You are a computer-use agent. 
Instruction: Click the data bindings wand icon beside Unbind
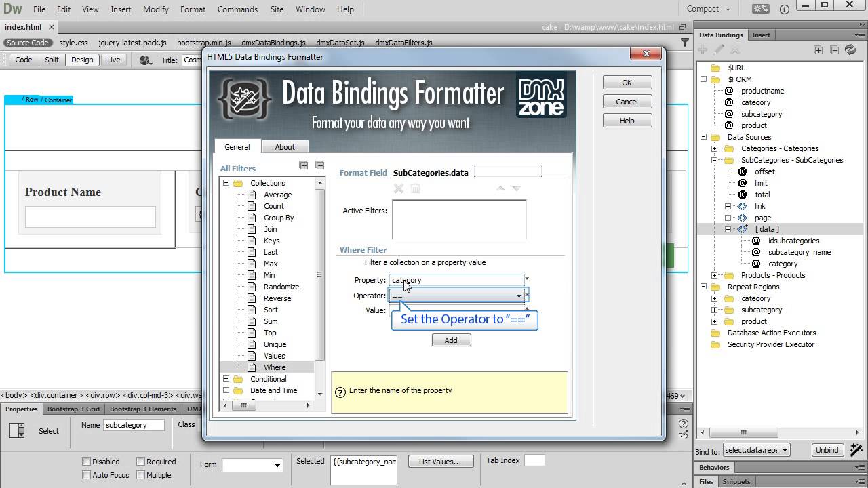tap(856, 449)
